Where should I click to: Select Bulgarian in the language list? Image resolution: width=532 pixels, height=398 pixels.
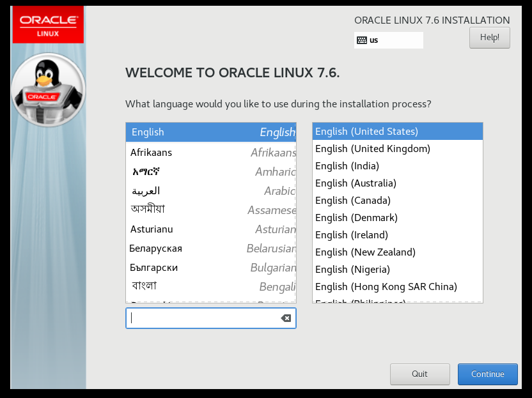coord(211,268)
